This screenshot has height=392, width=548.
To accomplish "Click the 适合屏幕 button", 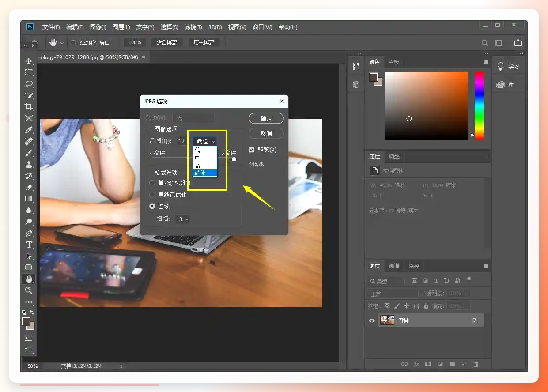I will (167, 43).
